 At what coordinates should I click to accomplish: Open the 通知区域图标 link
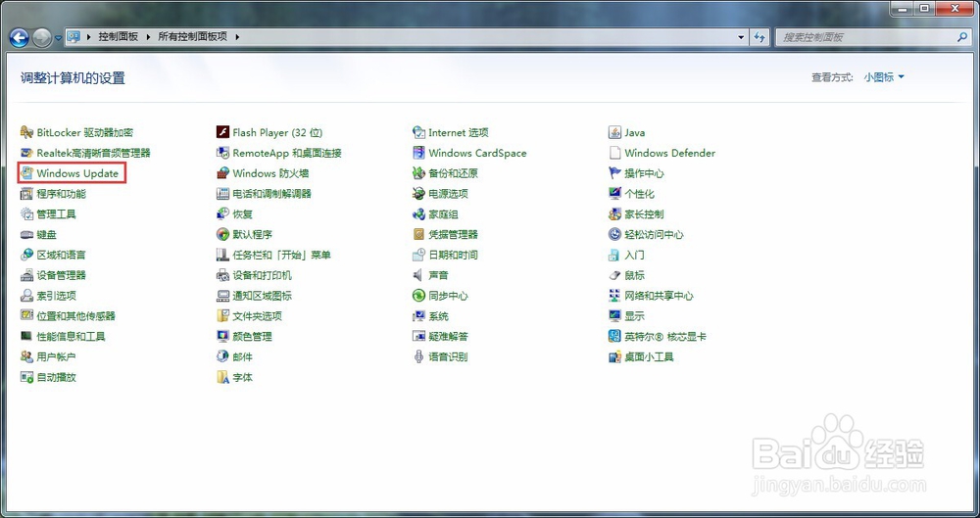click(x=262, y=296)
